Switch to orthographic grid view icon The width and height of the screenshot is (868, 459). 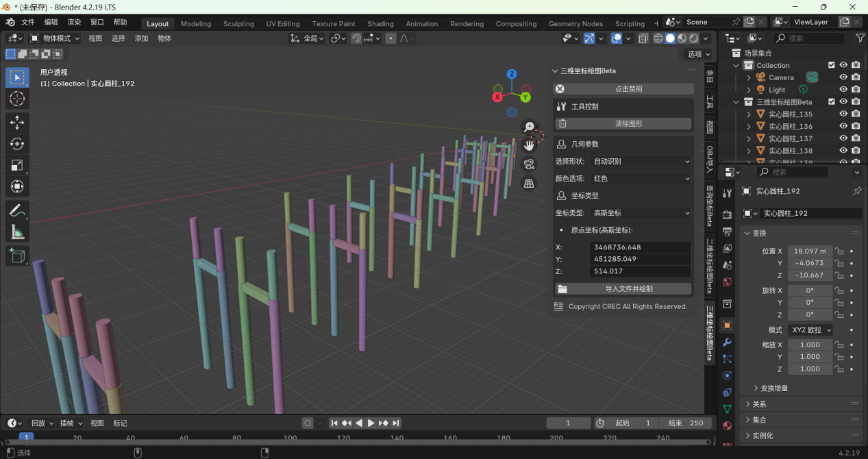click(x=529, y=183)
